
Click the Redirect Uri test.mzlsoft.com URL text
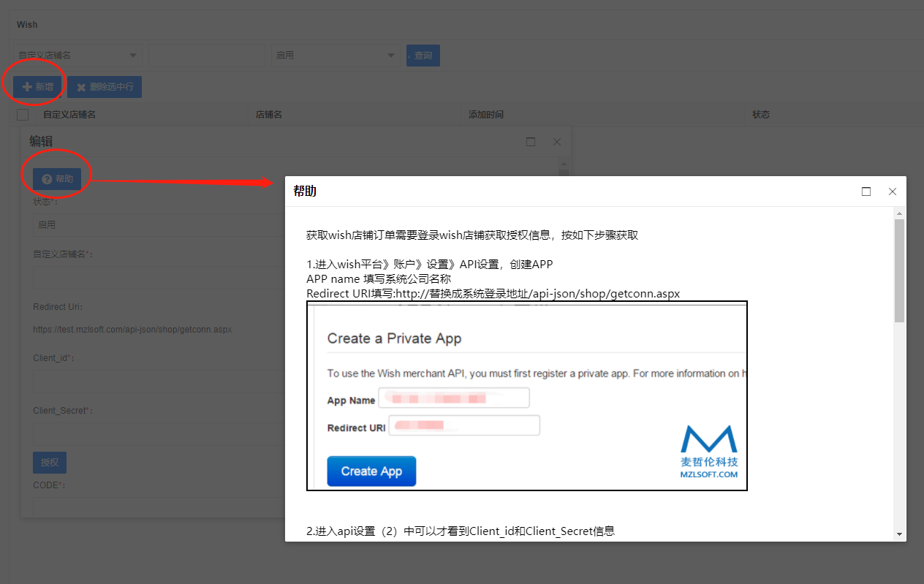tap(132, 330)
